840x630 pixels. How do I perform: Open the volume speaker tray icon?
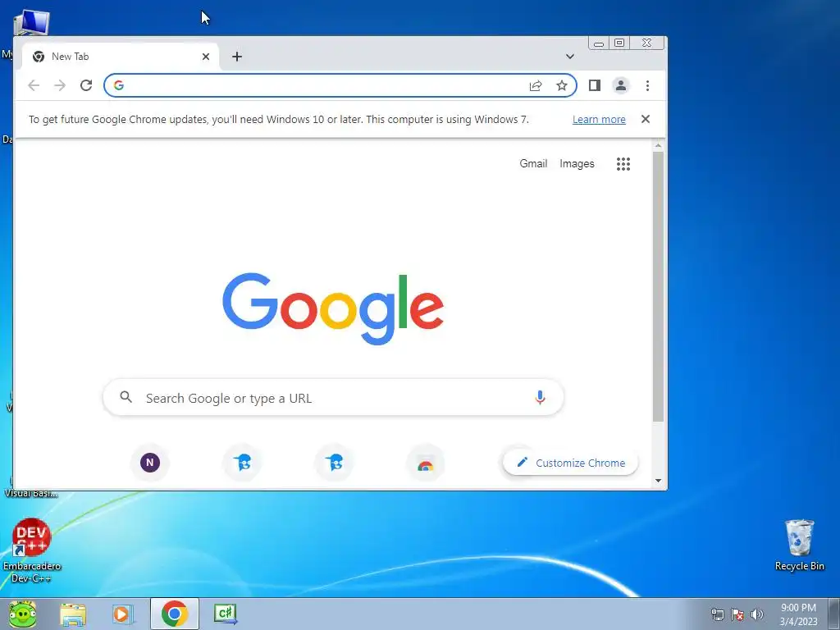pyautogui.click(x=757, y=614)
